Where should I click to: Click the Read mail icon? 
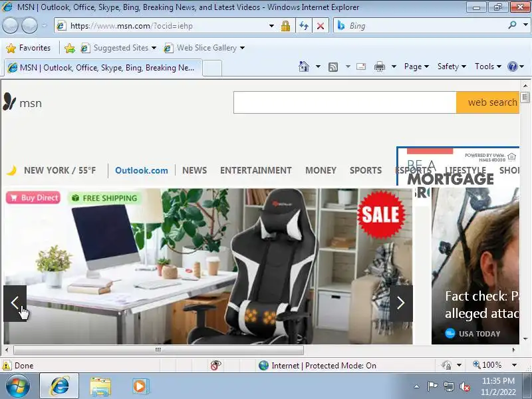361,66
